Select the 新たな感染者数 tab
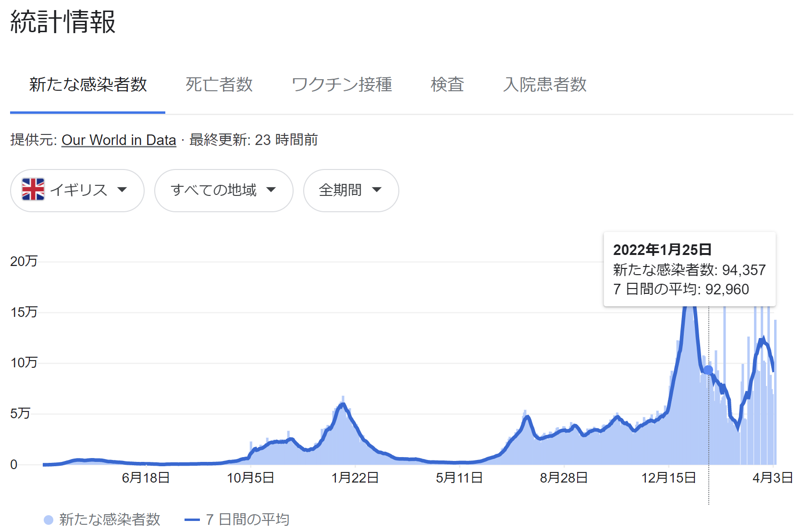 [88, 85]
